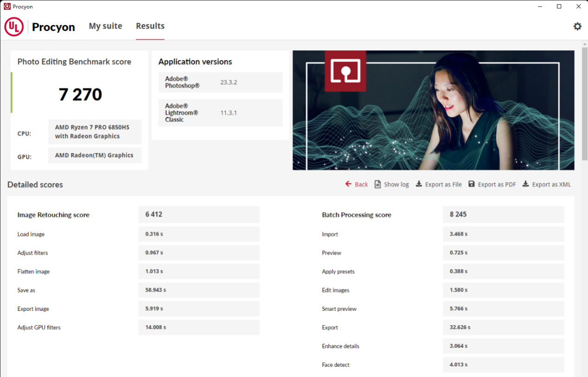Click the Image Retouching score label

pos(53,215)
